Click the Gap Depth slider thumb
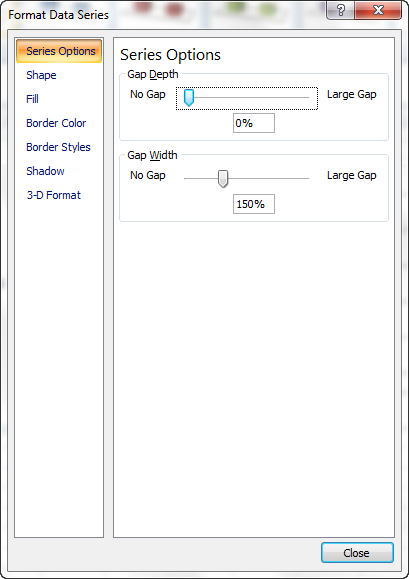The width and height of the screenshot is (409, 579). pos(189,97)
